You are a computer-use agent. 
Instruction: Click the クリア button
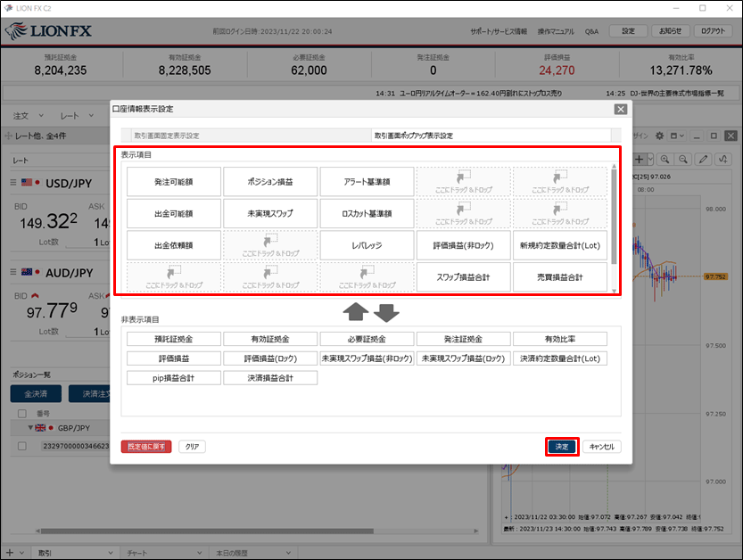(192, 447)
